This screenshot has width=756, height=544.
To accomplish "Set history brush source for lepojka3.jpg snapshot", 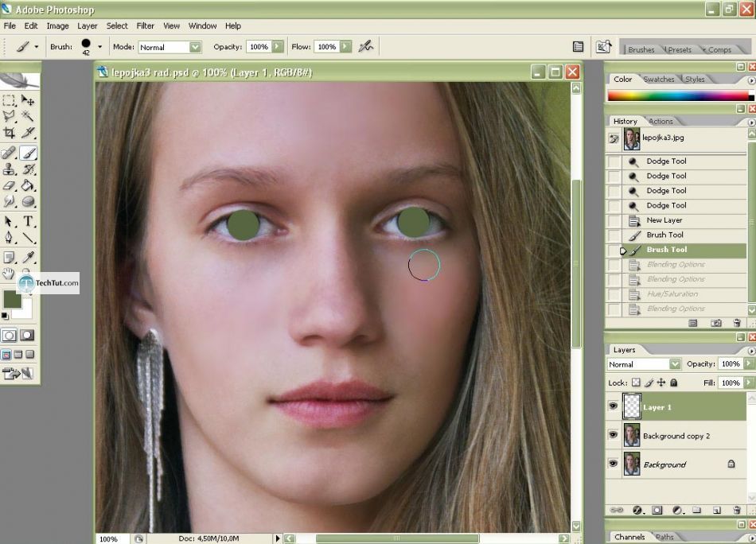I will point(614,138).
